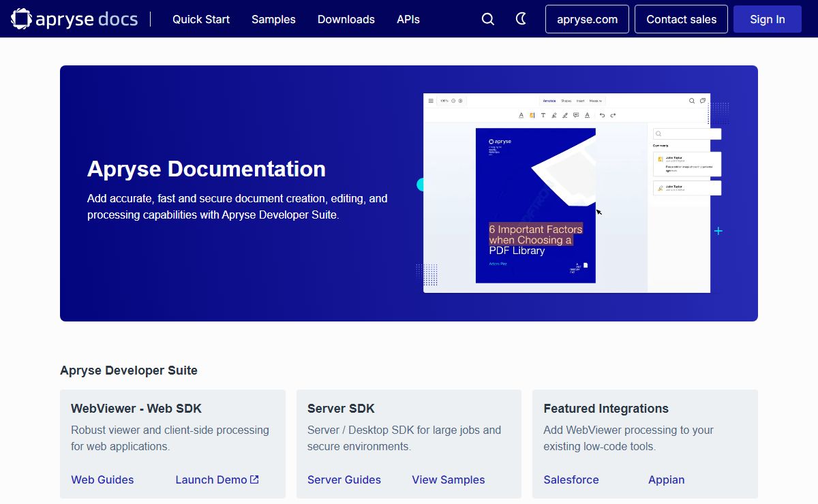The image size is (818, 504).
Task: Follow the Server Guides link
Action: (344, 479)
